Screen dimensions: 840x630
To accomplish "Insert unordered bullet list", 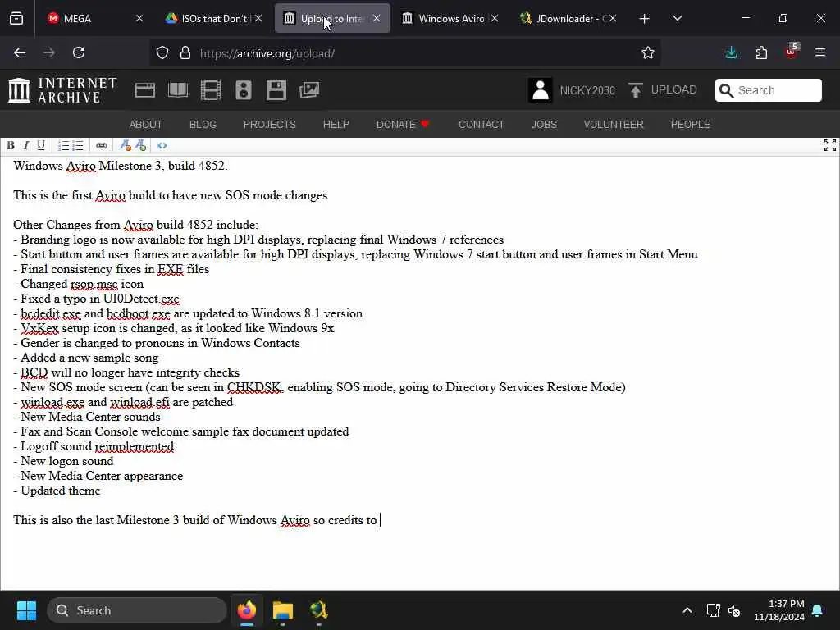I will pos(78,146).
